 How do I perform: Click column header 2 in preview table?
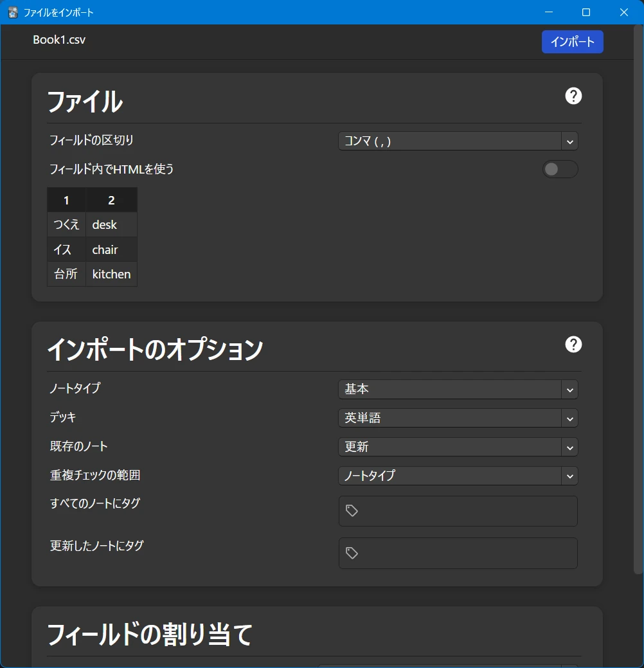[111, 201]
